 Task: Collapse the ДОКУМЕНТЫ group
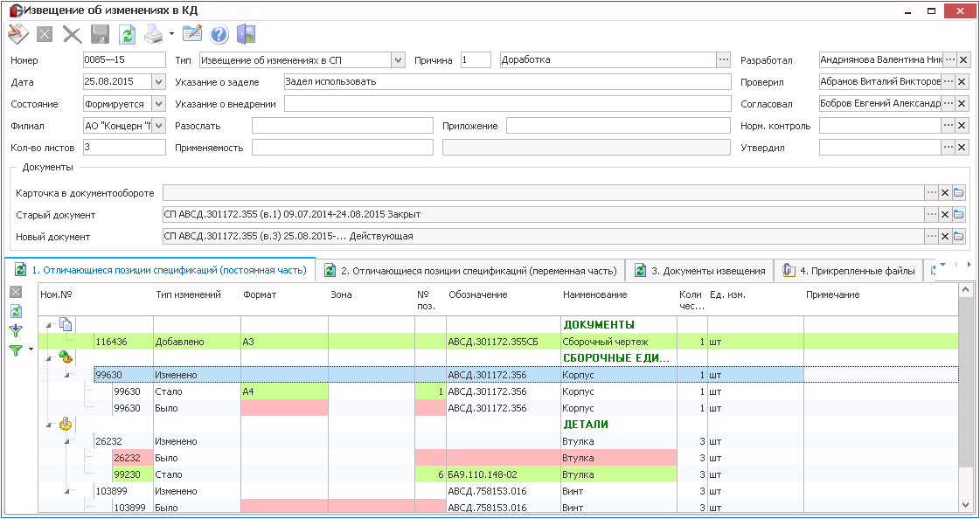49,325
